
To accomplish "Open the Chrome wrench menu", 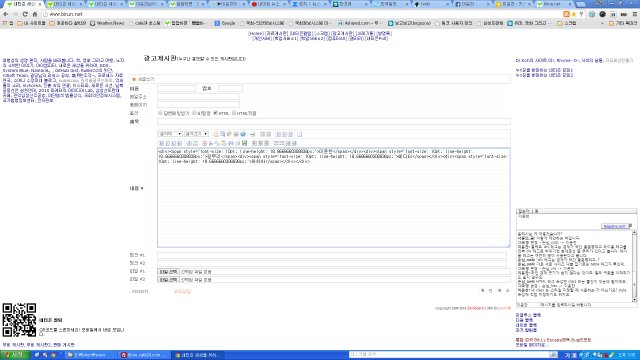I will (x=634, y=14).
